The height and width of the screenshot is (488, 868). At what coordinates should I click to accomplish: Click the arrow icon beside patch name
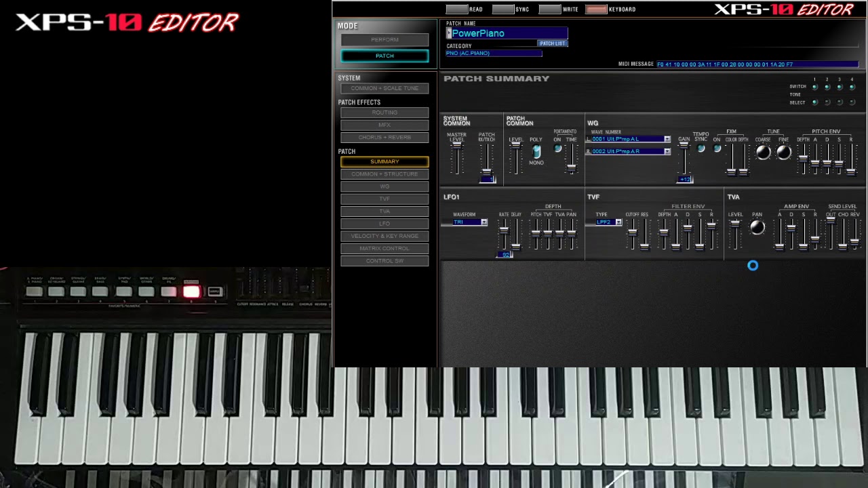click(x=449, y=33)
